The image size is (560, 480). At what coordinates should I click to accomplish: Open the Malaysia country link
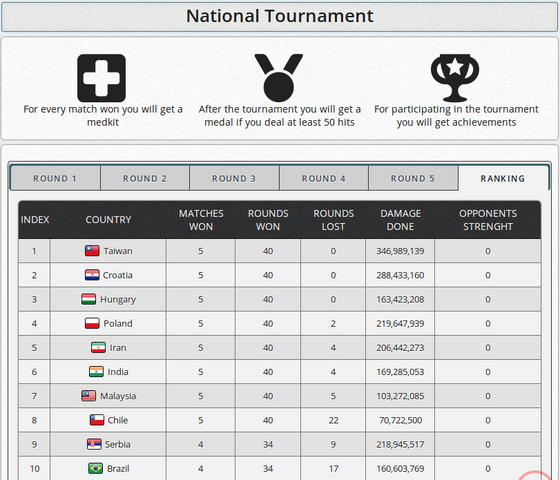click(118, 396)
